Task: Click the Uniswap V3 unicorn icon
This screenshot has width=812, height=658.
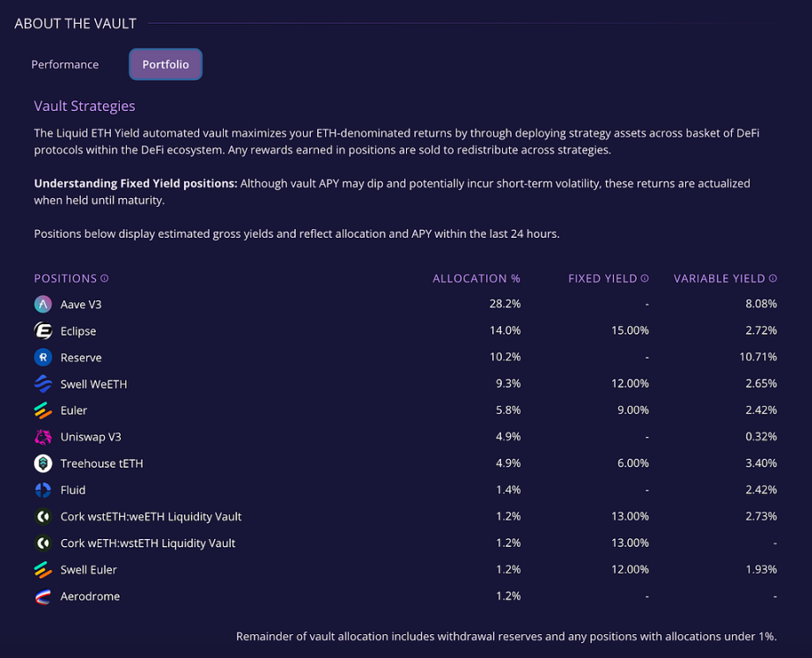Action: (43, 437)
